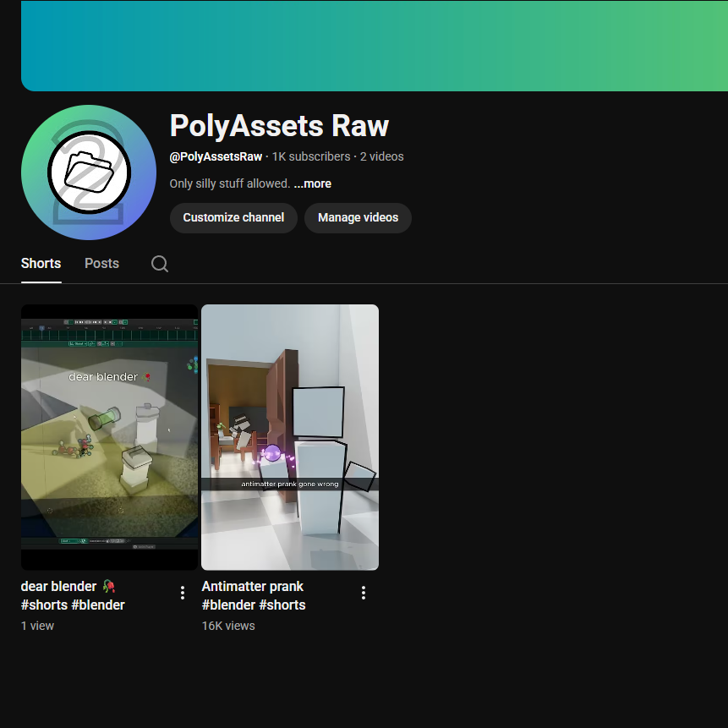Open the dear blender short thumbnail

(110, 437)
